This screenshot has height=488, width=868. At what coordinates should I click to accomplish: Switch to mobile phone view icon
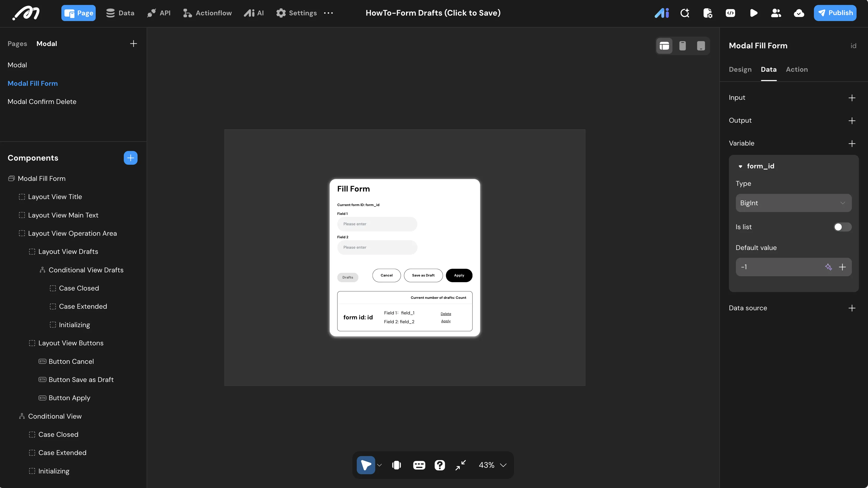point(682,46)
